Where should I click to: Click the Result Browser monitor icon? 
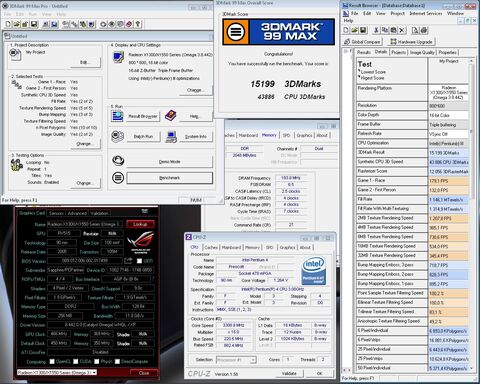pos(117,116)
